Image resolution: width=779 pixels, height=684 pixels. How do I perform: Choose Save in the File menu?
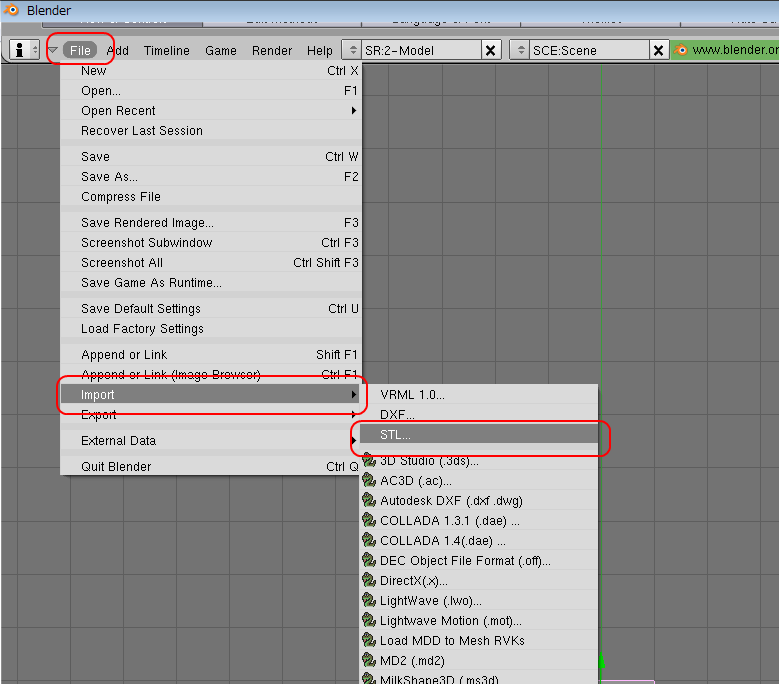coord(211,156)
